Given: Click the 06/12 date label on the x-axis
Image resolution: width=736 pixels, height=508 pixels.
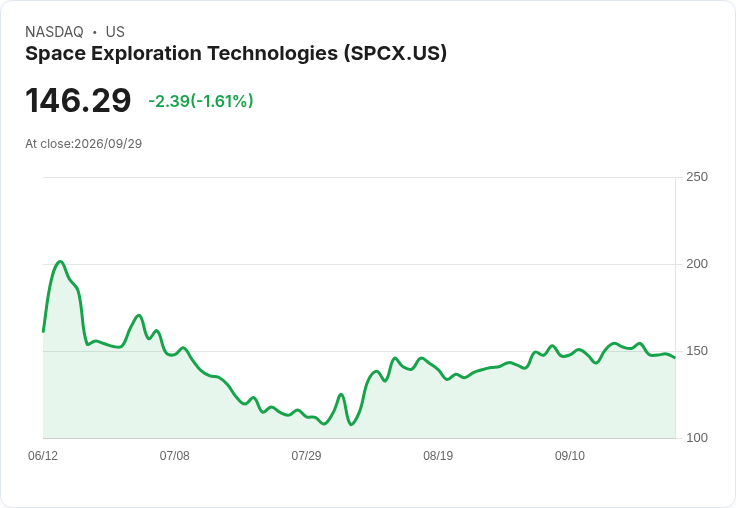Looking at the screenshot, I should point(43,455).
